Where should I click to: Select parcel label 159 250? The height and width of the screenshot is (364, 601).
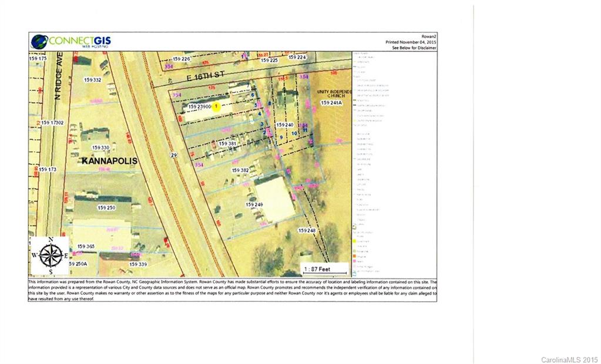click(x=106, y=208)
